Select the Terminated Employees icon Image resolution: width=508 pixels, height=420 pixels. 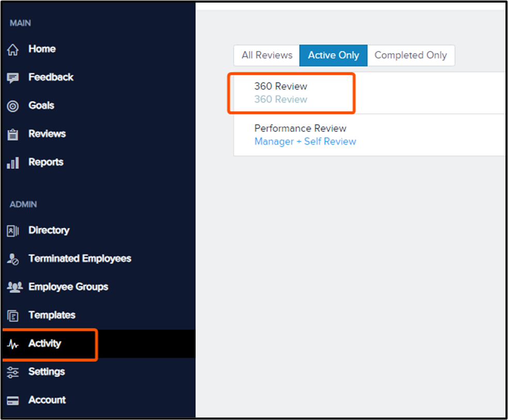(13, 259)
